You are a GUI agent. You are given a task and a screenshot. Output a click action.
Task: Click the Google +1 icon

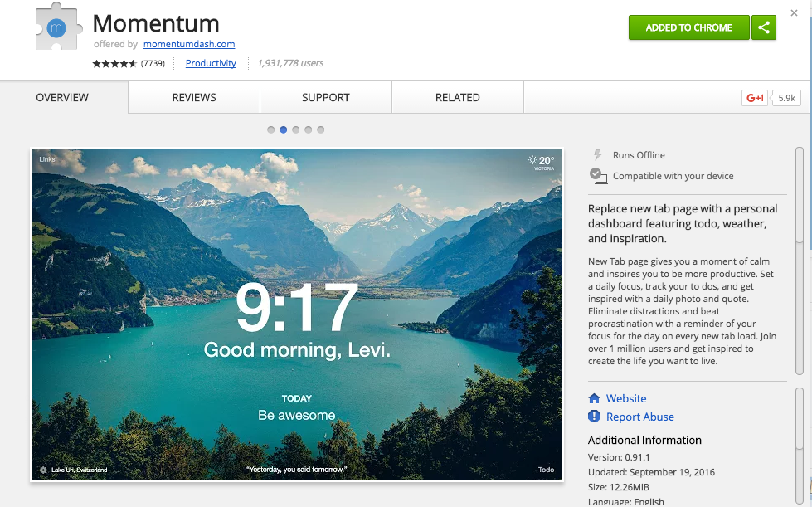[x=755, y=98]
